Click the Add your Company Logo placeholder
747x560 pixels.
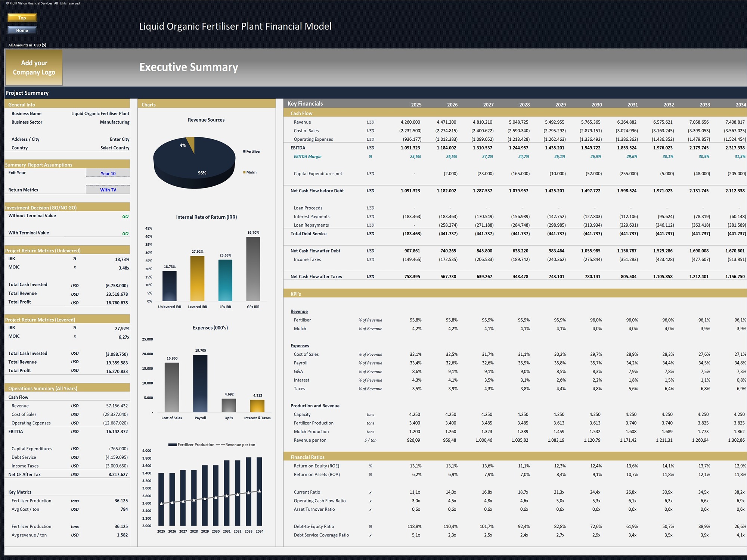34,68
